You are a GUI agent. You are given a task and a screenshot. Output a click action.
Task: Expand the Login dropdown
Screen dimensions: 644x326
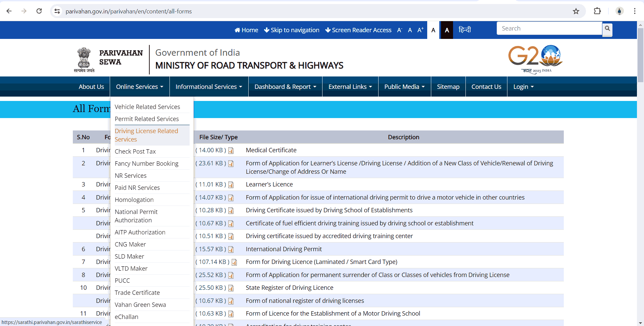[x=524, y=87]
